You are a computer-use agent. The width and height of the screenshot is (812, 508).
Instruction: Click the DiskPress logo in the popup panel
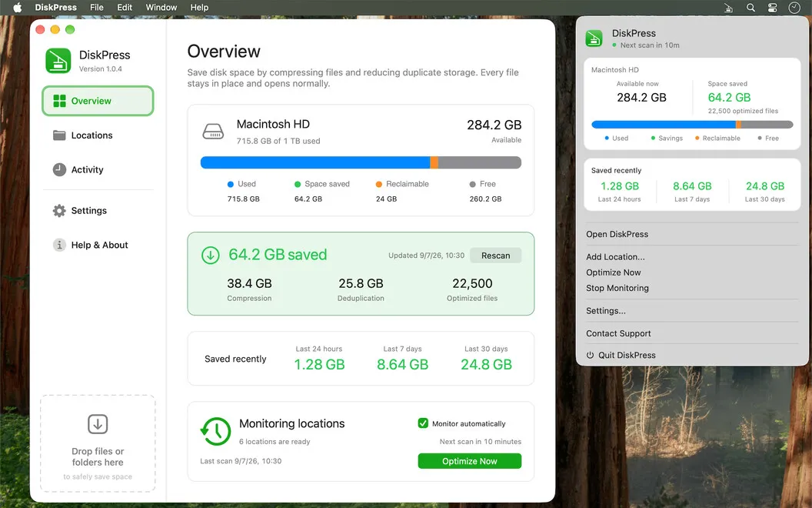click(x=594, y=38)
